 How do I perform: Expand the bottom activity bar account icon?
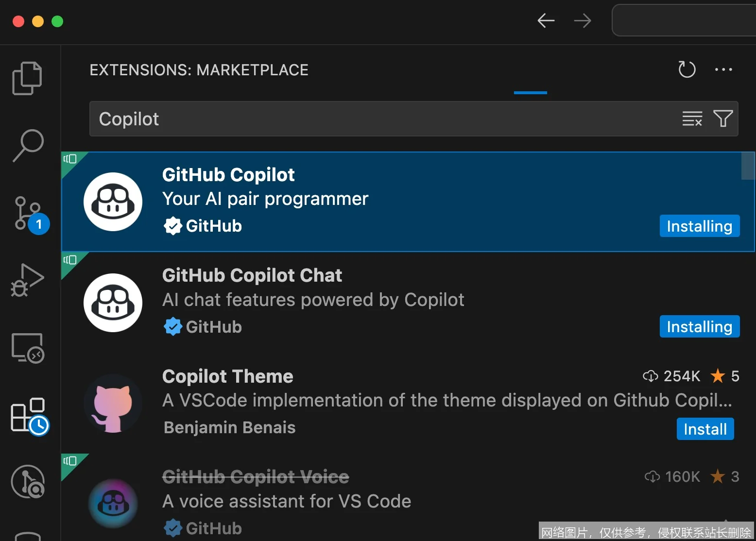[x=27, y=482]
